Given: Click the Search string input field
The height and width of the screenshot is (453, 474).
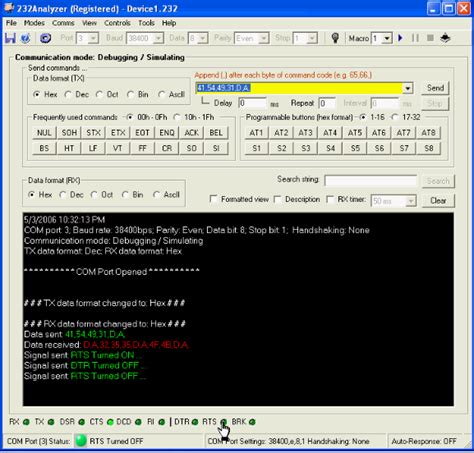Looking at the screenshot, I should pyautogui.click(x=370, y=181).
